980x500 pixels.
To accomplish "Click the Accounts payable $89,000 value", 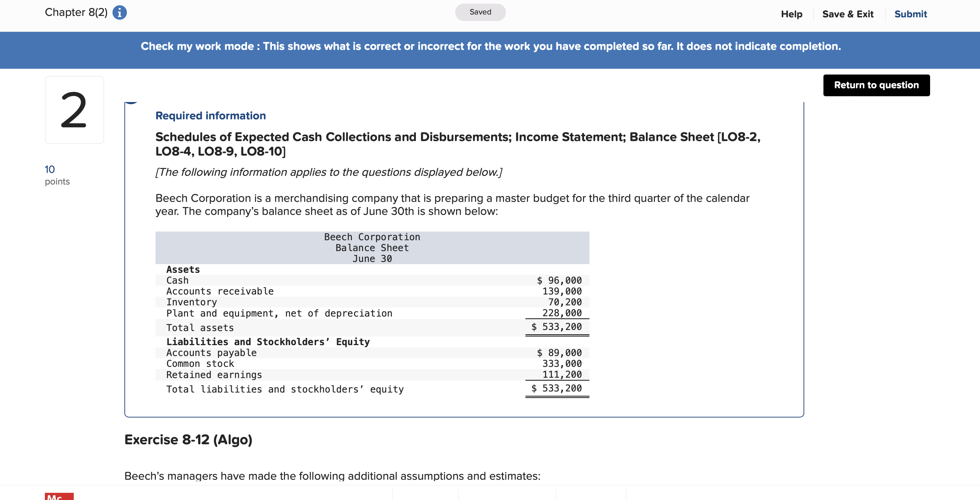I will click(x=559, y=353).
